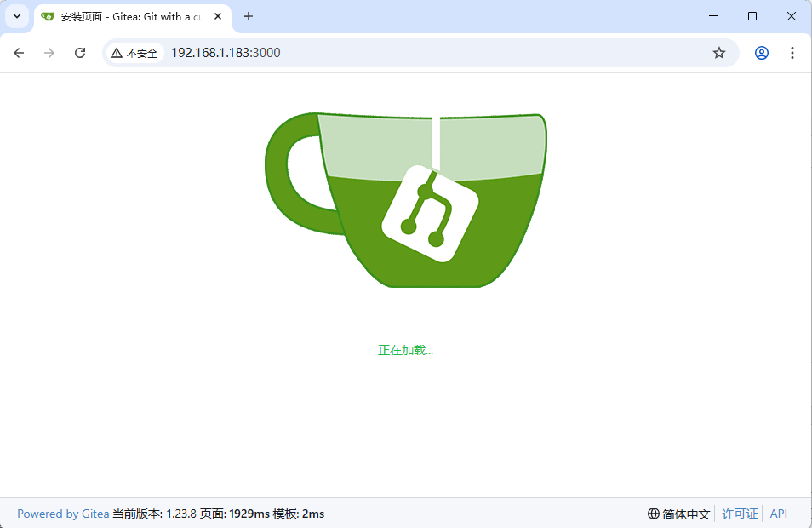Image resolution: width=812 pixels, height=528 pixels.
Task: Close the Gitea 安装页面 tab
Action: pos(218,16)
